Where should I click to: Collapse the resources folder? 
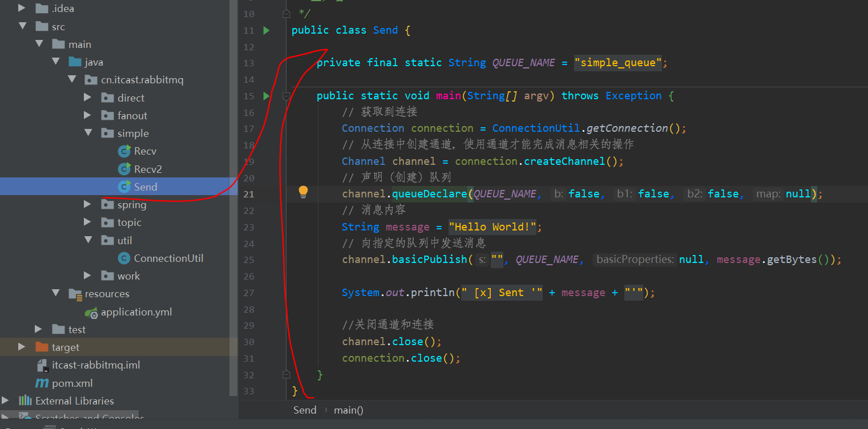click(55, 293)
